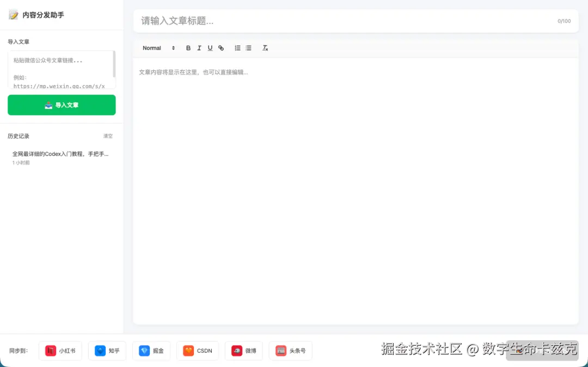Sync to 头条号 platform

(x=290, y=351)
